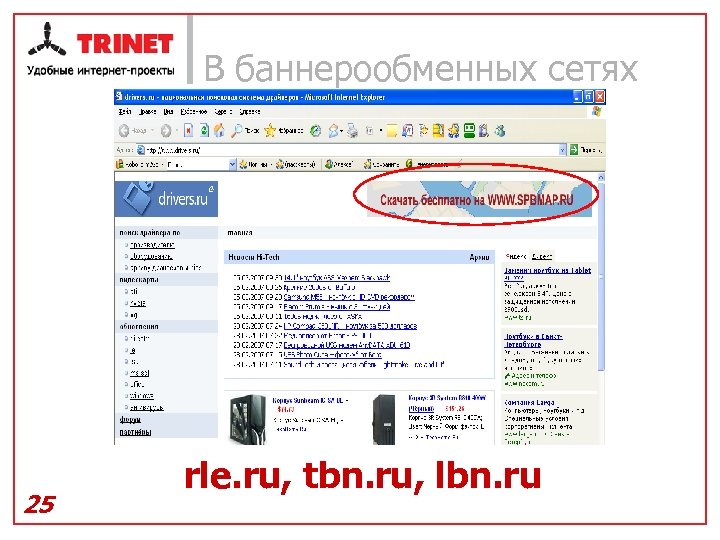Open the 'Корпус 3R System' product link
Viewport: 720px width, 540px height.
click(x=447, y=402)
